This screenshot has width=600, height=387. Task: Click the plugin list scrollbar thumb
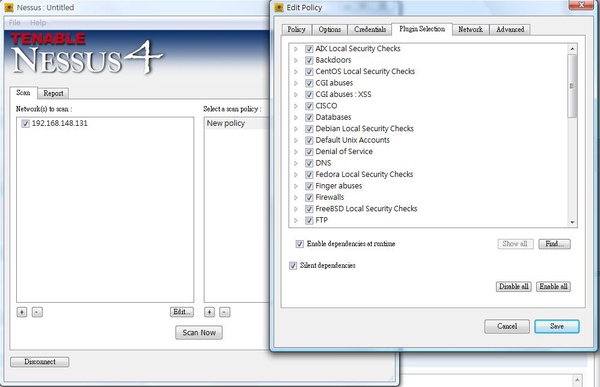(572, 86)
